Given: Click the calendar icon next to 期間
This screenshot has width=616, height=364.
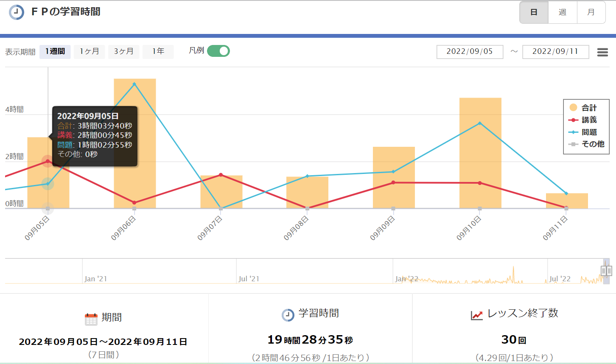Looking at the screenshot, I should pos(91,319).
